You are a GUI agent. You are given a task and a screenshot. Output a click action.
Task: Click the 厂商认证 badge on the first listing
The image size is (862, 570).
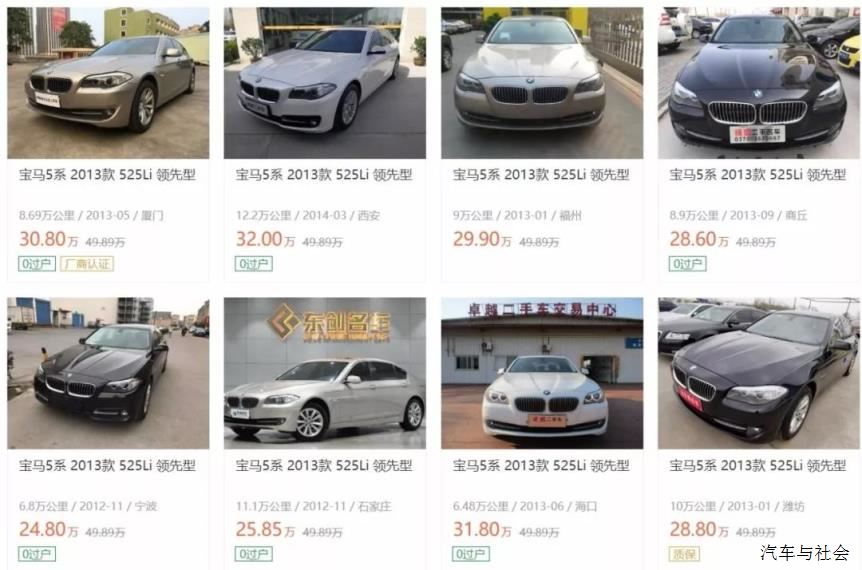tap(87, 264)
